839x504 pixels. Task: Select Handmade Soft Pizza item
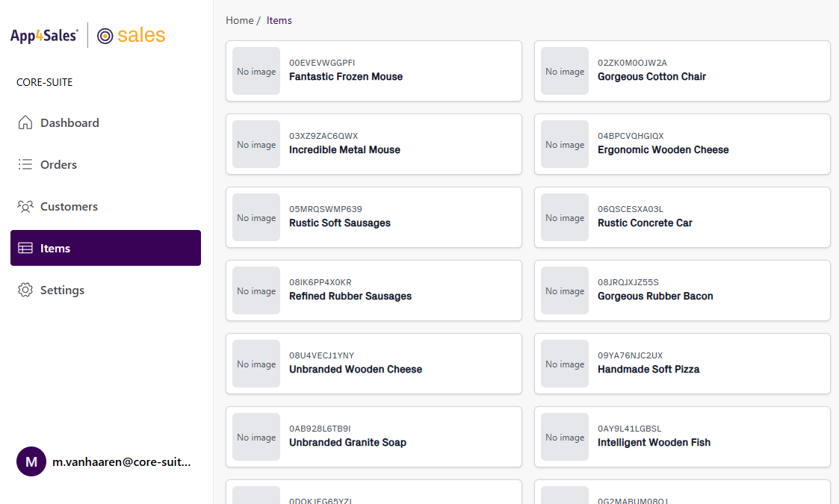(x=681, y=364)
